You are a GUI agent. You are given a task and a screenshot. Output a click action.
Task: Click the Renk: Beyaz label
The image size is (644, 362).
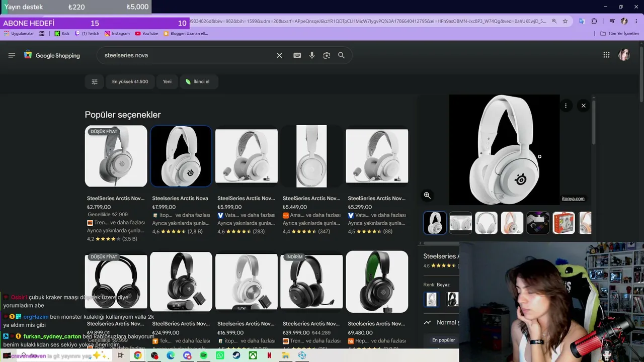click(x=437, y=285)
